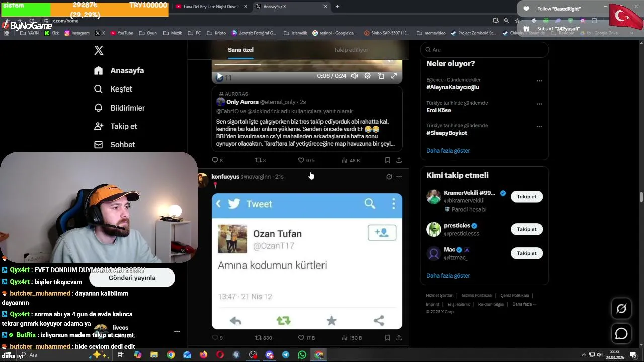
Task: Like the konfucyus post with 17 B likes
Action: pos(306,338)
